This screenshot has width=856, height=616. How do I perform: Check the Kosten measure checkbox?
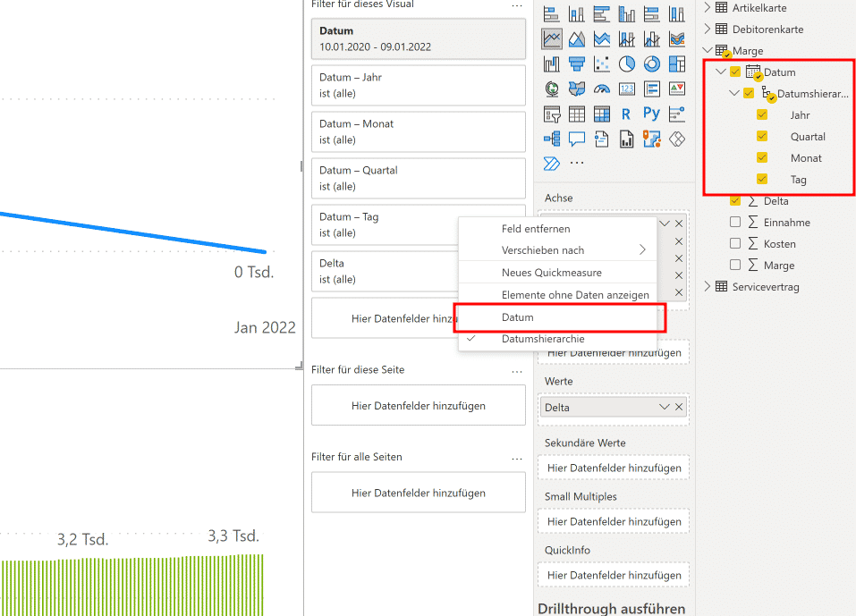tap(735, 243)
